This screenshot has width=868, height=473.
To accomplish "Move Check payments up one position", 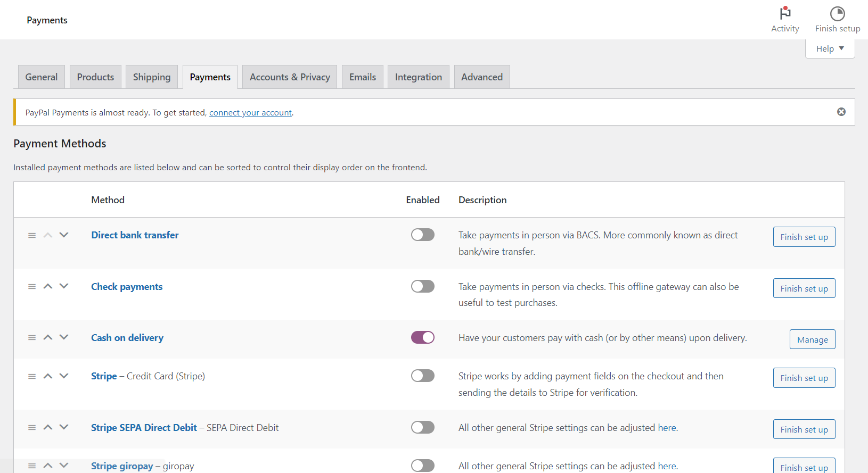I will pos(48,286).
